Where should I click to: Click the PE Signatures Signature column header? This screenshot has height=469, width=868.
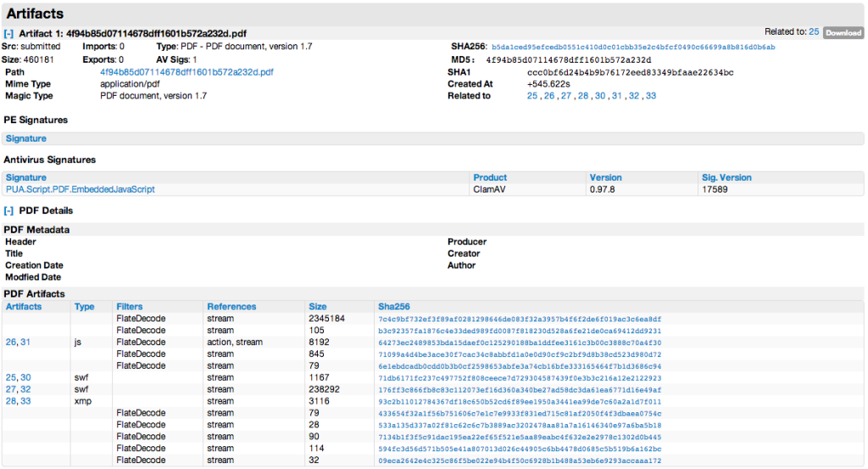click(x=26, y=138)
